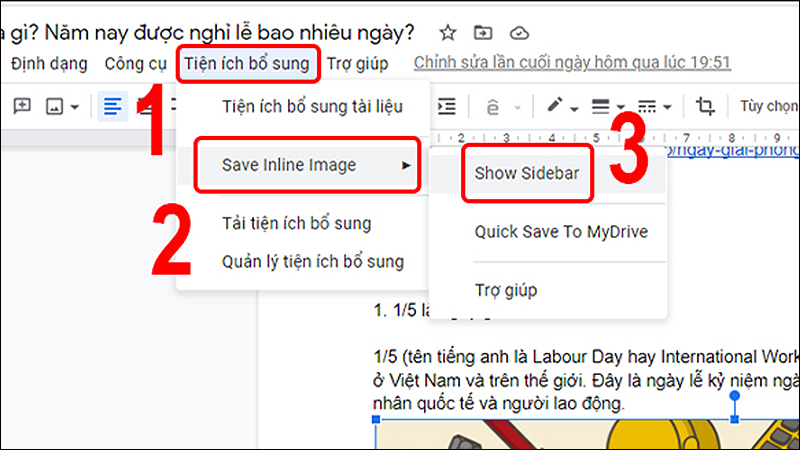This screenshot has width=800, height=450.
Task: Click the insert image toolbar icon
Action: point(55,107)
